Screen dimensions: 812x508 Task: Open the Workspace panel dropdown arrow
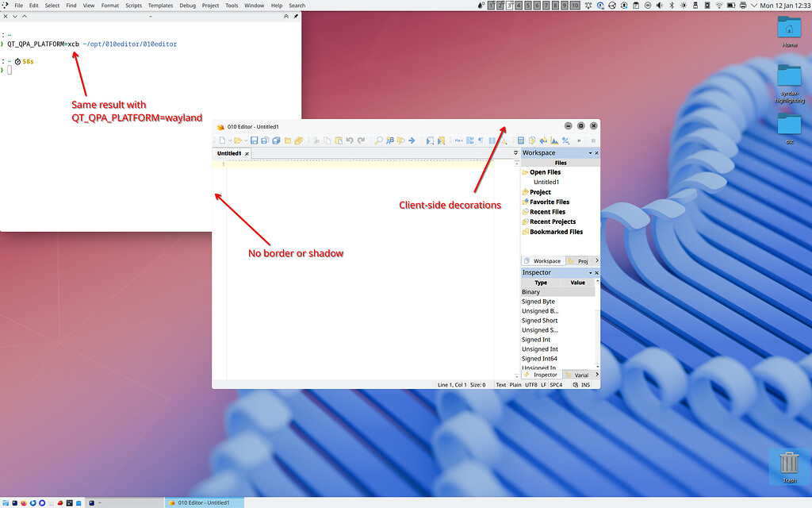pyautogui.click(x=590, y=152)
